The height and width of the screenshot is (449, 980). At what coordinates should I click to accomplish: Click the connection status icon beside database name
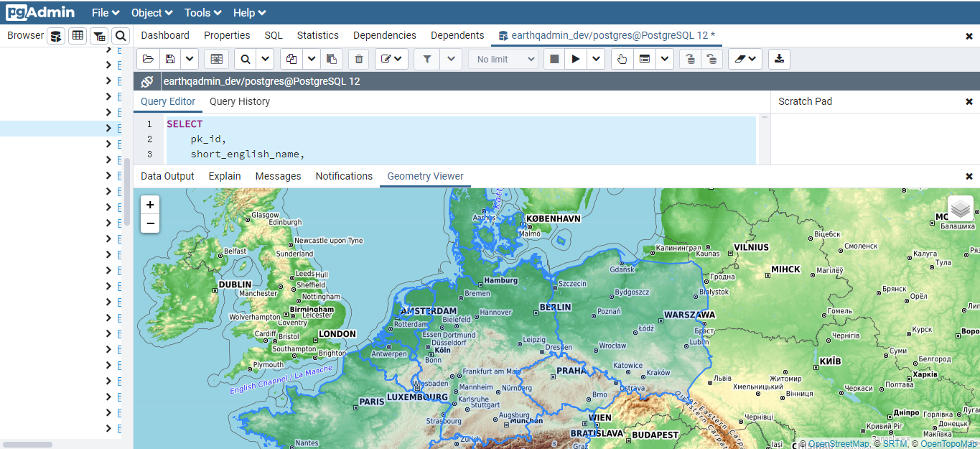pos(147,81)
